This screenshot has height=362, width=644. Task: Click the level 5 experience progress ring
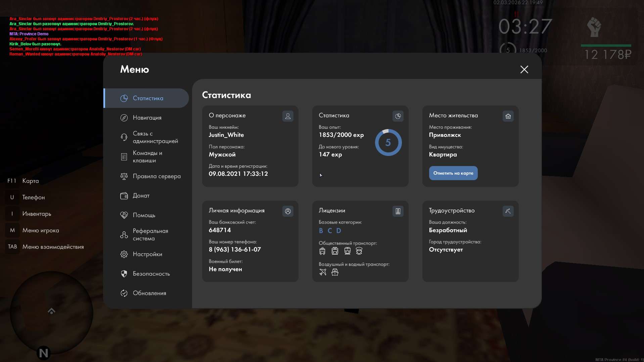(388, 143)
